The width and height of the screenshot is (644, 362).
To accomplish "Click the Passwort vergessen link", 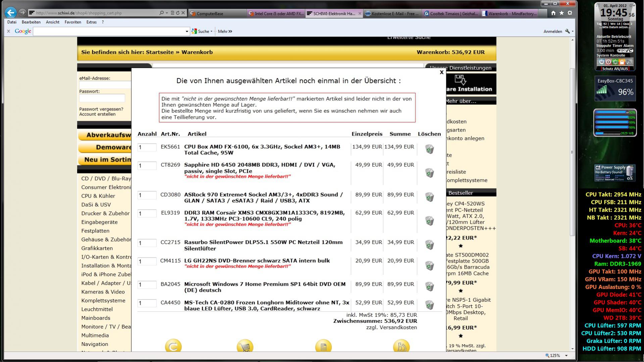I will pyautogui.click(x=101, y=109).
